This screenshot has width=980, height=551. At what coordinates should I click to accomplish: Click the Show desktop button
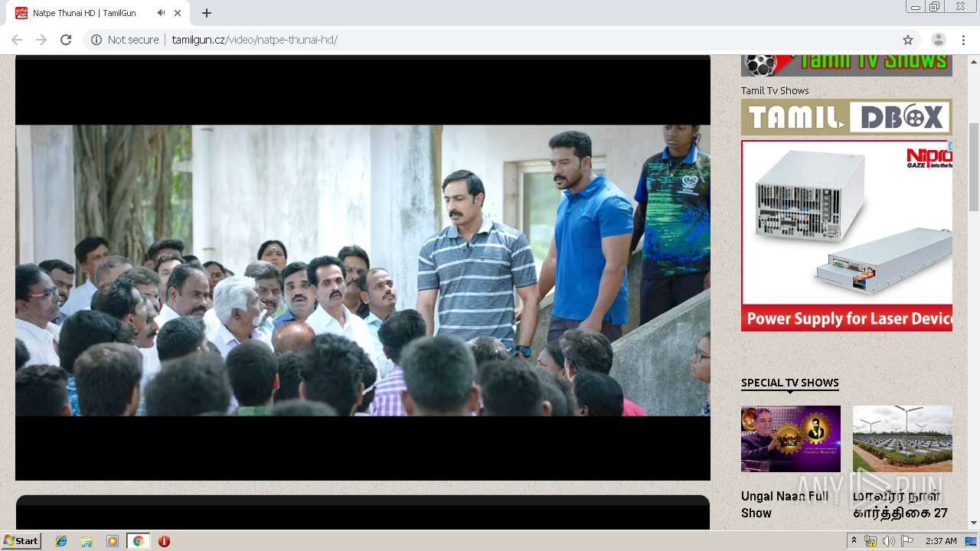pos(972,541)
